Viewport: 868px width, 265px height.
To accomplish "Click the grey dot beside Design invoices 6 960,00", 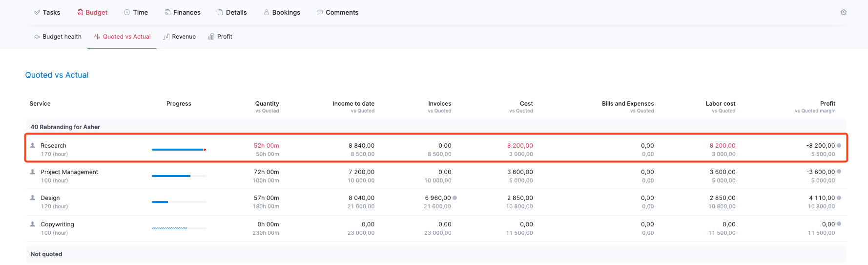I will click(455, 198).
